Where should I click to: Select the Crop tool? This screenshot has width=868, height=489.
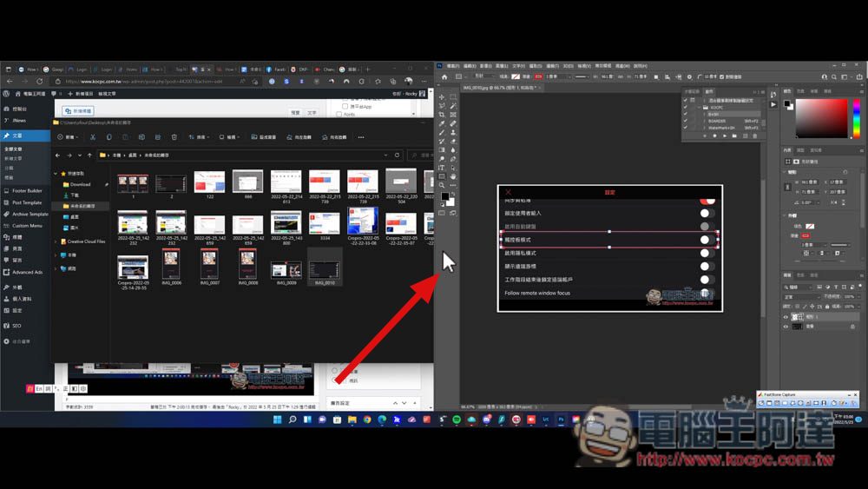coord(442,115)
